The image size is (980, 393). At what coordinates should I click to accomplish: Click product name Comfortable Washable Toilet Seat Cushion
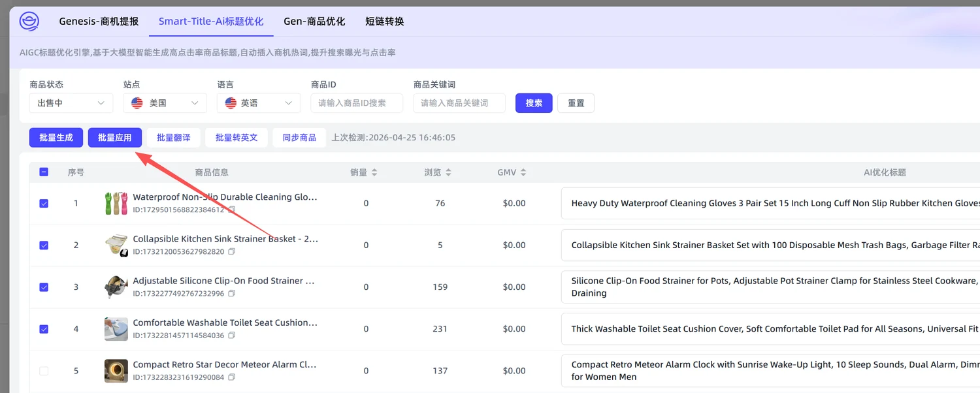pyautogui.click(x=225, y=322)
